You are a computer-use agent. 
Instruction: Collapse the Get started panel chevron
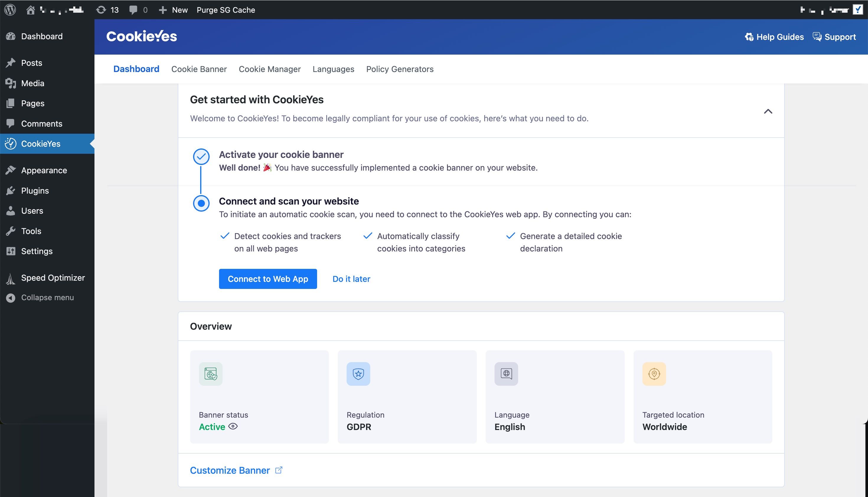768,111
